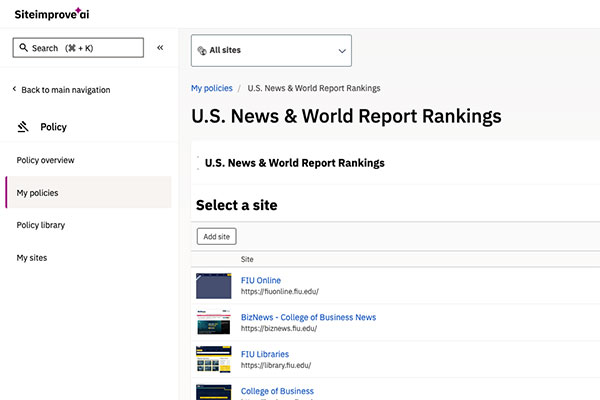The height and width of the screenshot is (400, 600).
Task: Collapse the sidebar with double chevron
Action: pyautogui.click(x=160, y=47)
